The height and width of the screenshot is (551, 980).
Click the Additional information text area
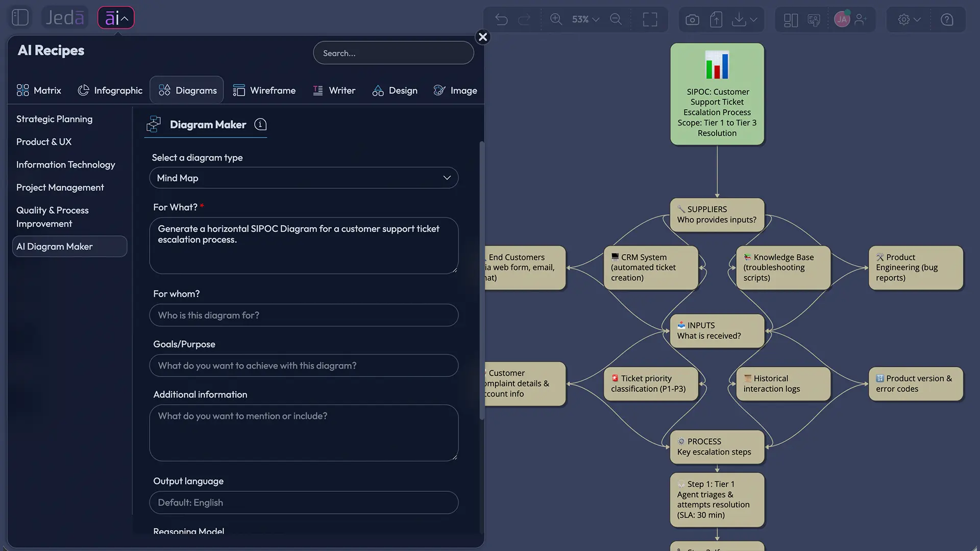(304, 433)
